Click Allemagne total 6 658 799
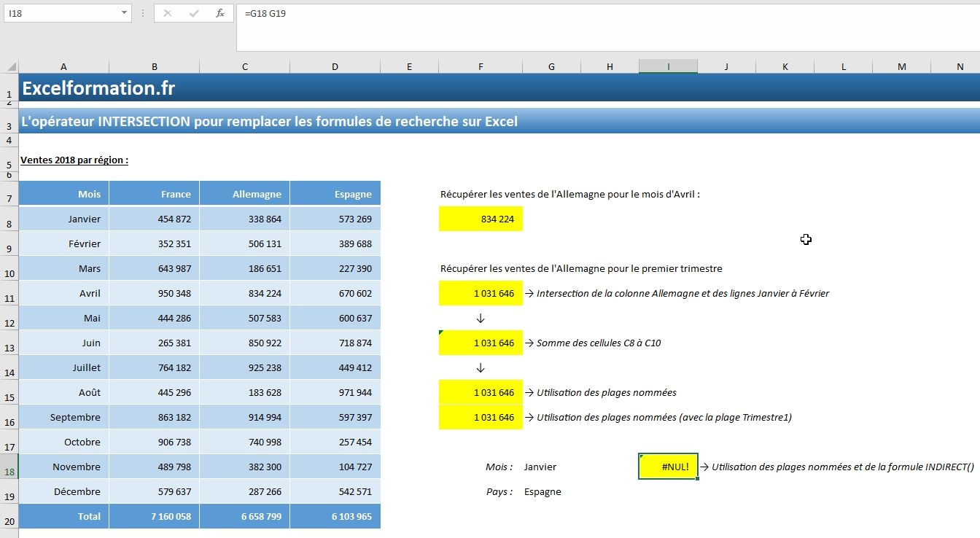The height and width of the screenshot is (538, 980). [x=244, y=517]
